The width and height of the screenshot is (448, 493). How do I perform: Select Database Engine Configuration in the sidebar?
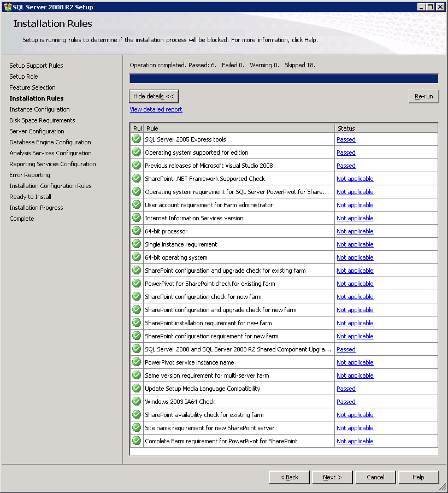(50, 142)
